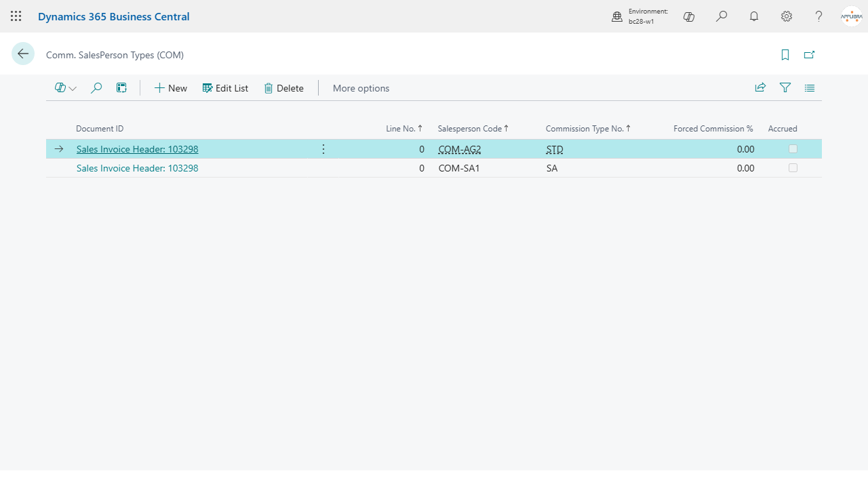Screen dimensions: 868x488
Task: Open Dynamics 365 Business Central home link
Action: tap(114, 16)
